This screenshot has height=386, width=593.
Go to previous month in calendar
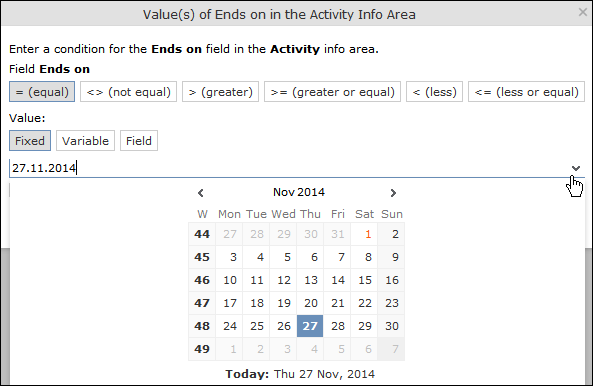[201, 193]
